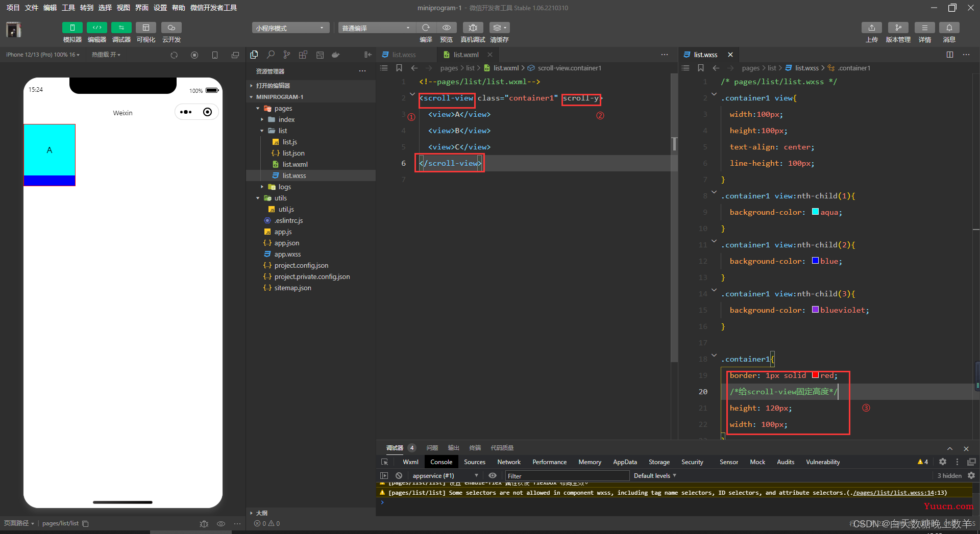Toggle the debugger (调试器) panel button
The image size is (980, 534).
tap(121, 28)
